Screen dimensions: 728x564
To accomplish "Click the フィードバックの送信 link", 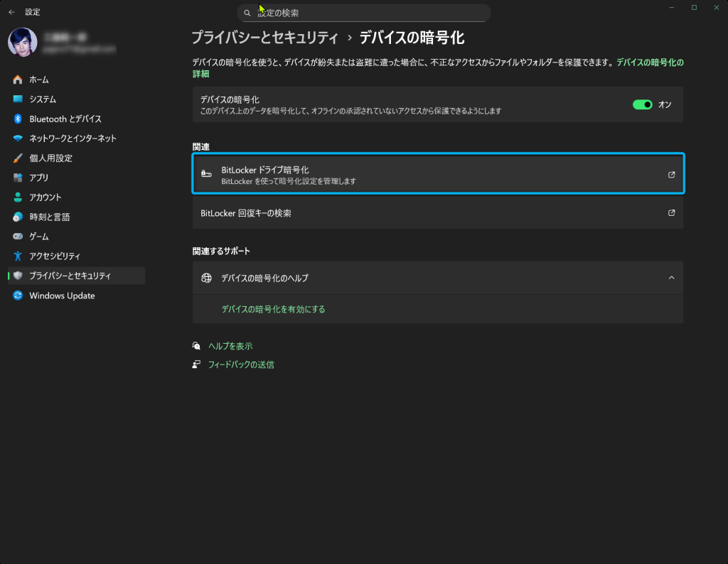I will (241, 365).
